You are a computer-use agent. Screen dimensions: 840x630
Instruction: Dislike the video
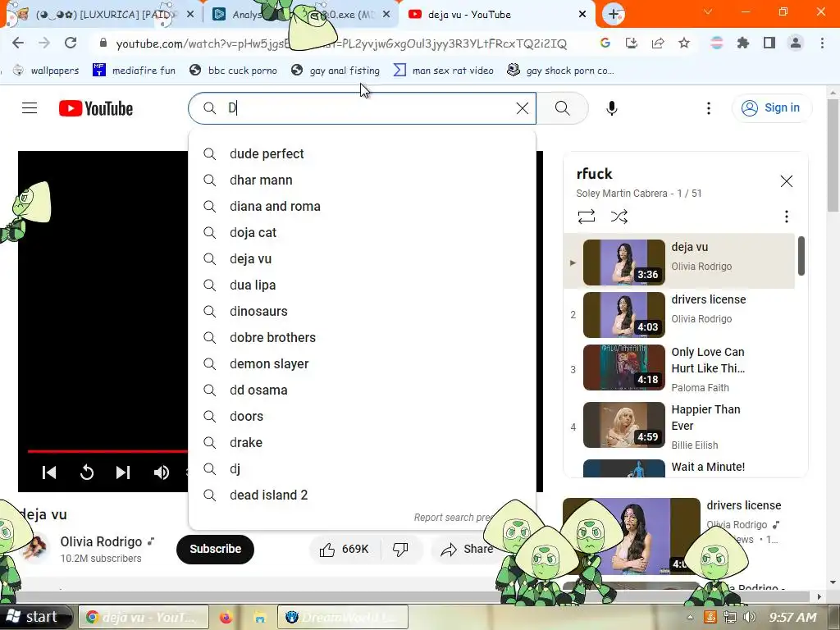400,549
